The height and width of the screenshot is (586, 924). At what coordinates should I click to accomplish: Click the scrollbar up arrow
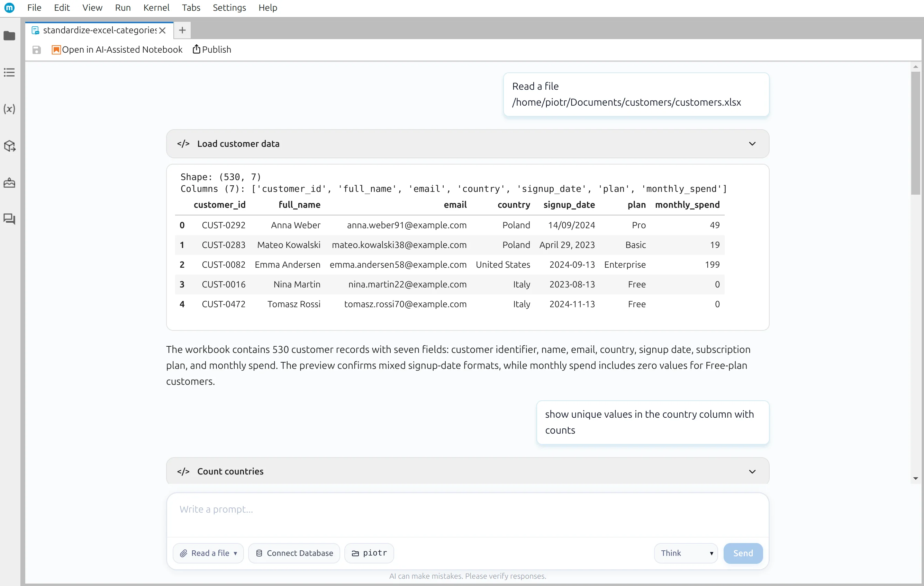tap(915, 67)
